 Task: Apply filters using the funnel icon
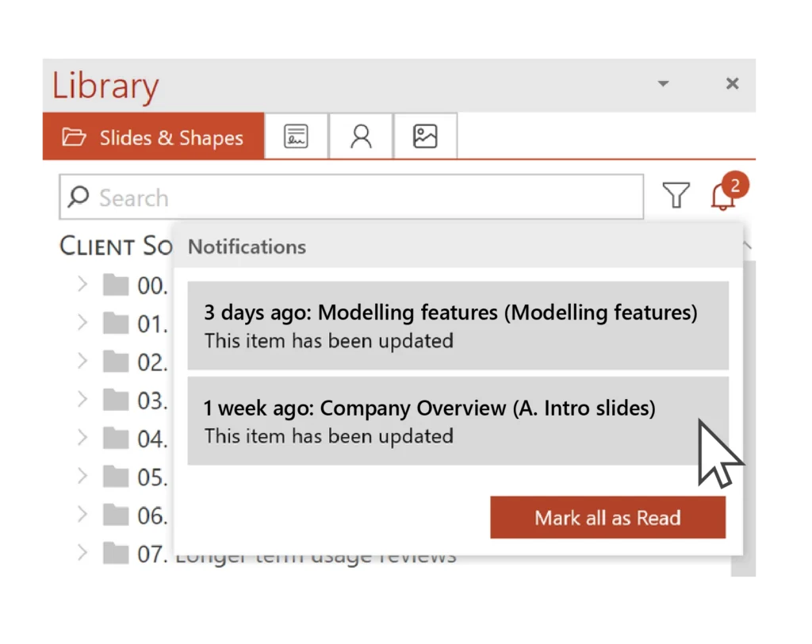[675, 197]
